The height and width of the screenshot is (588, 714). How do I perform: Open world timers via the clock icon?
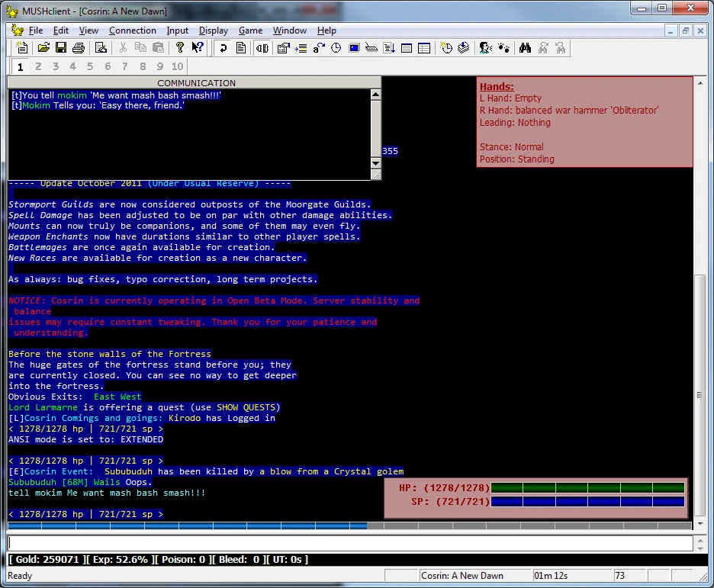pos(336,47)
